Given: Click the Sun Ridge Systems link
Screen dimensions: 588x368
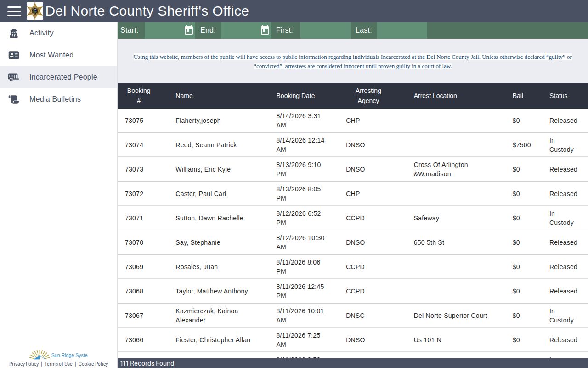Looking at the screenshot, I should point(69,355).
